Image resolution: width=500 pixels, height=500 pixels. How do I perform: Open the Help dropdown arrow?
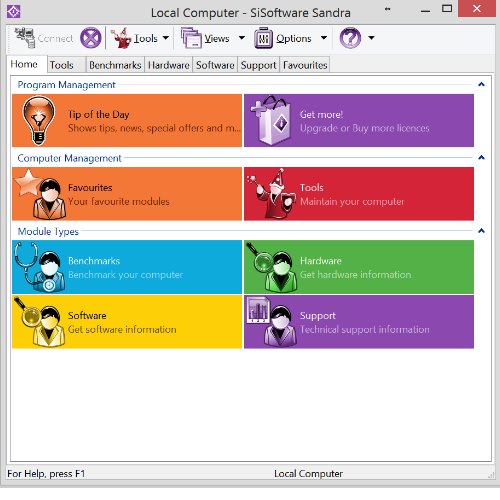[x=371, y=38]
